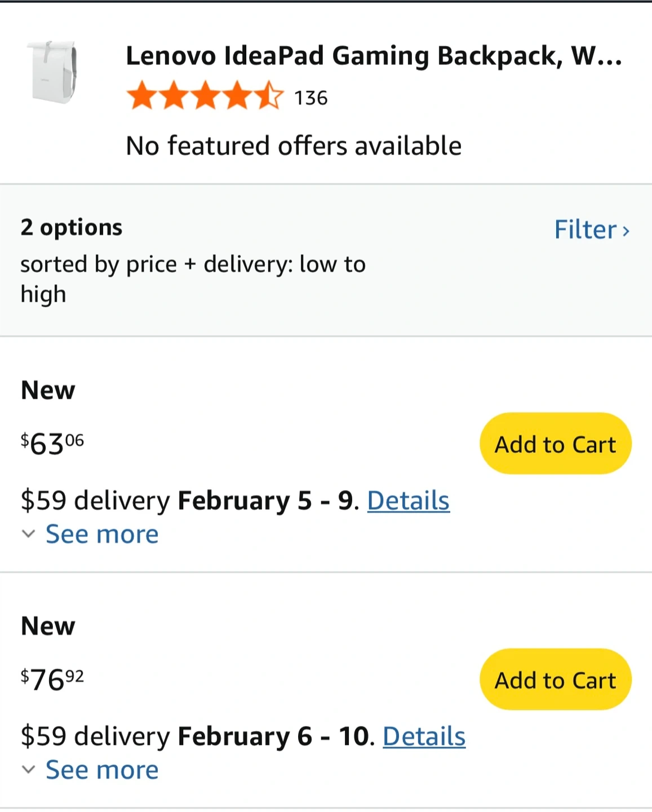The width and height of the screenshot is (652, 812).
Task: Tap the "2 options" heading
Action: pos(72,227)
